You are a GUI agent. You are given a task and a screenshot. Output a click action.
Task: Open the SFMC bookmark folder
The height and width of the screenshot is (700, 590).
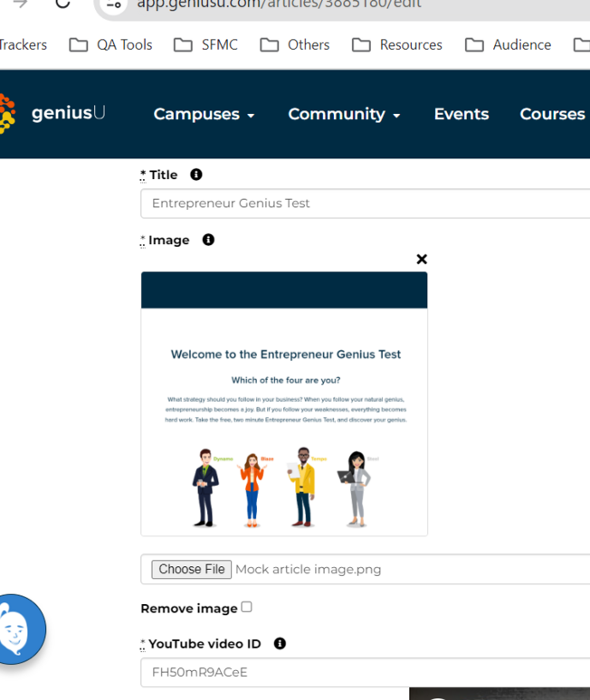(x=206, y=44)
